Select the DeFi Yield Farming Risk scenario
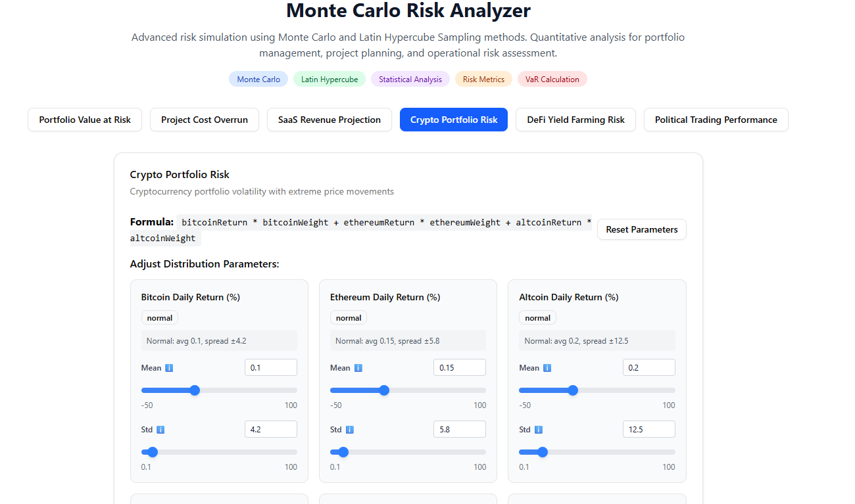The height and width of the screenshot is (504, 855). click(x=575, y=120)
